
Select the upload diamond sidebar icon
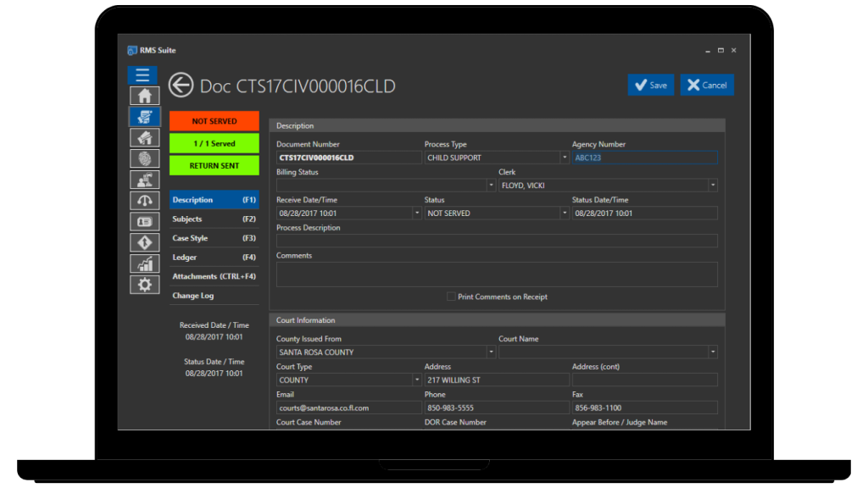coord(144,241)
